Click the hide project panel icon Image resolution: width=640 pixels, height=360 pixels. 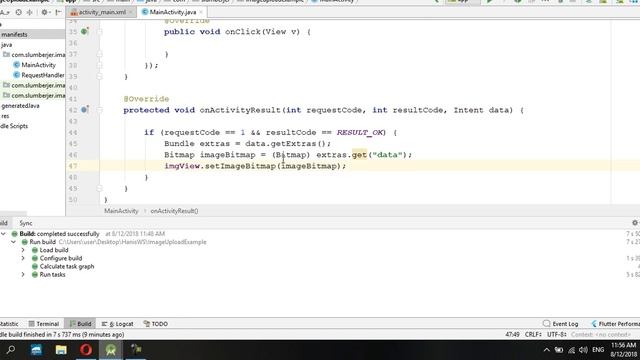click(58, 12)
